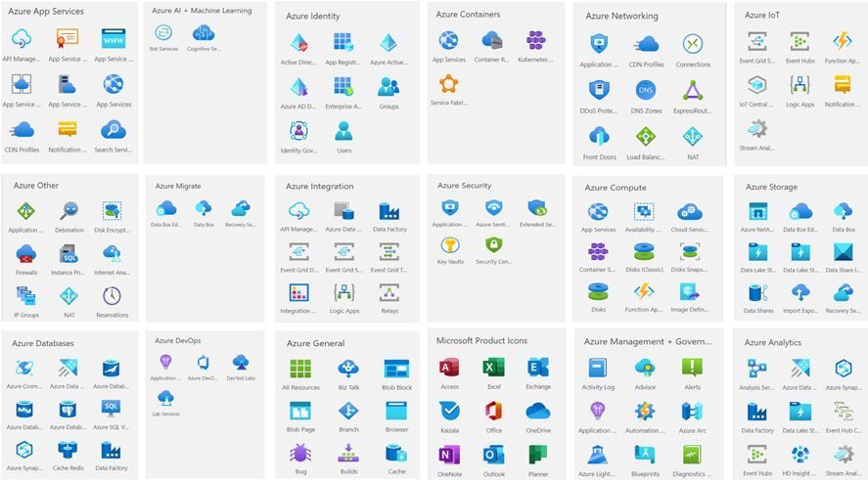Select the Identity Governance icon
Viewport: 868px width, 480px height.
point(298,130)
